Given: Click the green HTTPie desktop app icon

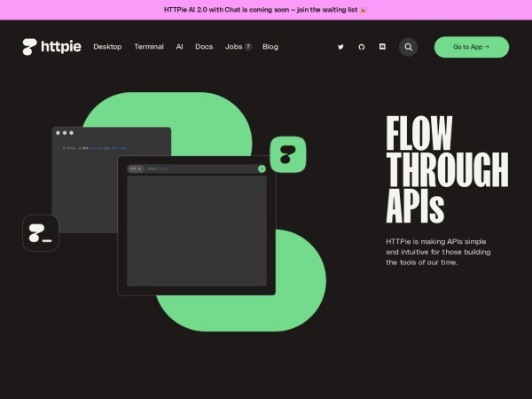Looking at the screenshot, I should pos(287,154).
